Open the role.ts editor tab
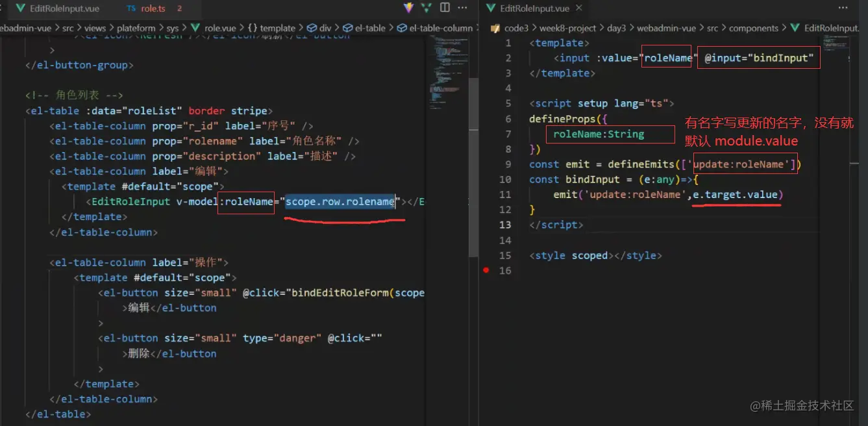The width and height of the screenshot is (868, 426). coord(154,8)
